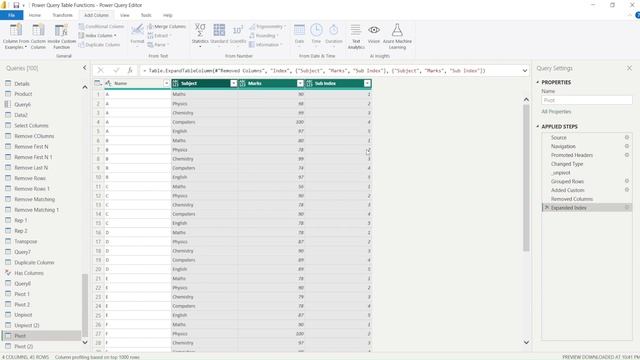Image resolution: width=640 pixels, height=360 pixels.
Task: Click the Statistics icon
Action: tap(200, 30)
